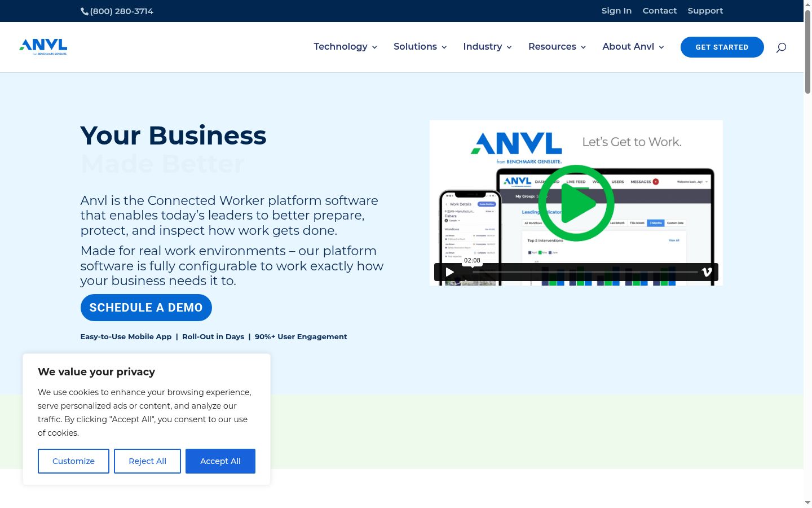The image size is (812, 508).
Task: Open the Industry menu item
Action: point(483,47)
